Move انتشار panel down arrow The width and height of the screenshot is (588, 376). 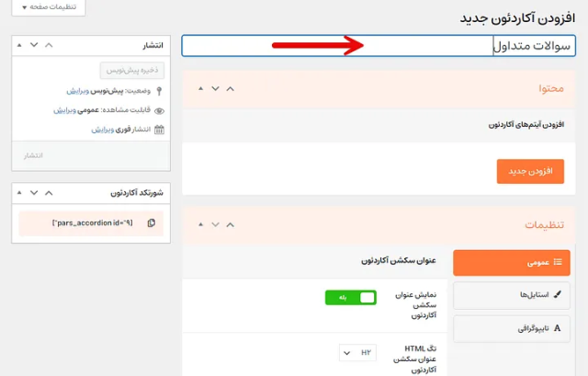pyautogui.click(x=34, y=45)
